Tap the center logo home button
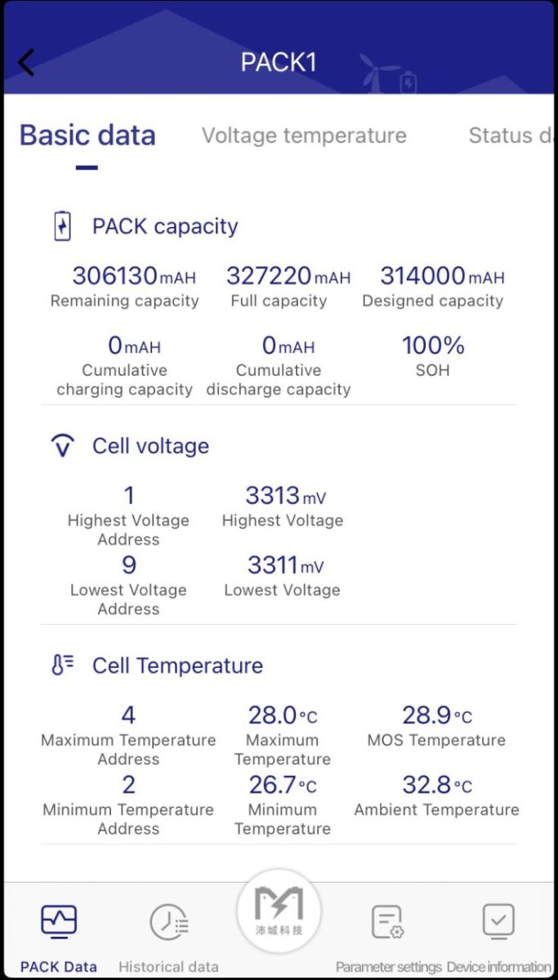 point(279,909)
